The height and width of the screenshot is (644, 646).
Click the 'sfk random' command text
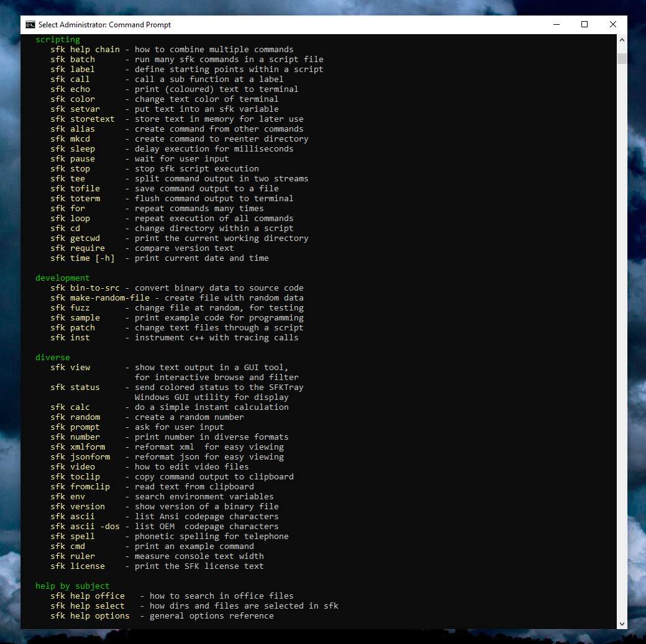point(75,417)
